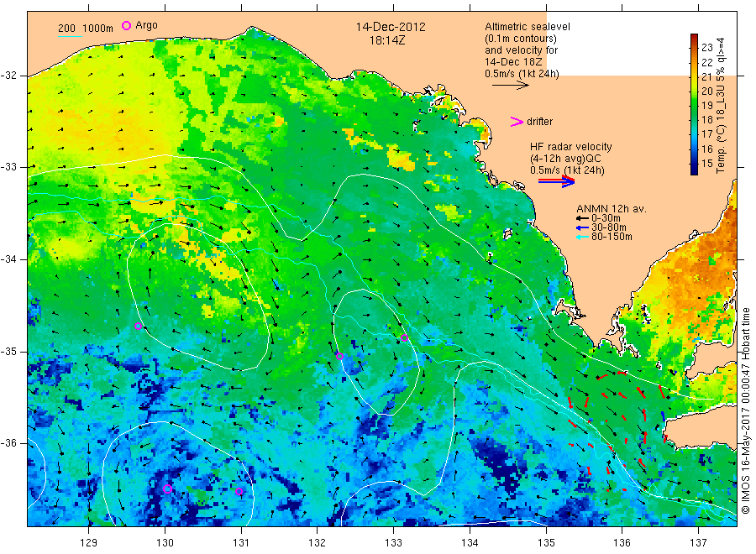Click the colorbar tick label '23'

click(x=706, y=47)
